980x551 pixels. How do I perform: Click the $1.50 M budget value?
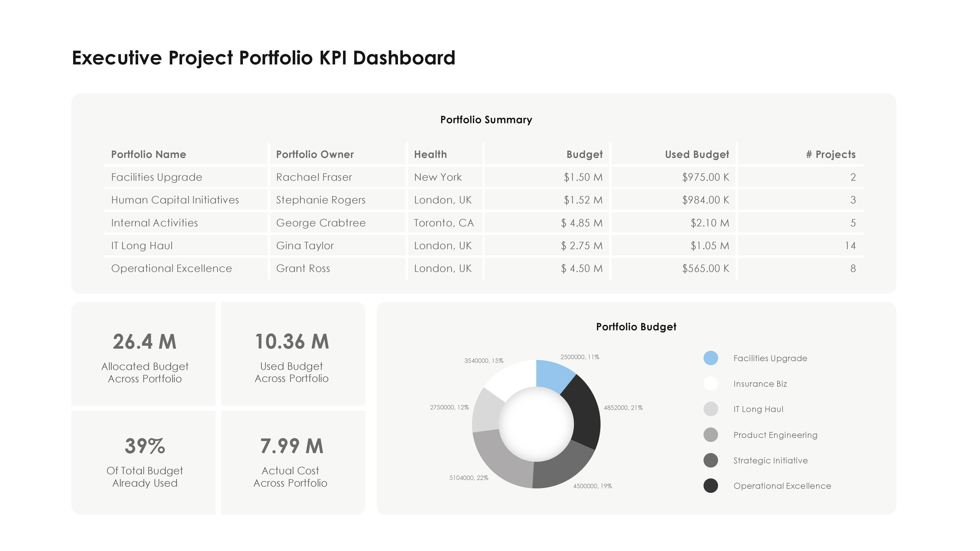pos(583,177)
